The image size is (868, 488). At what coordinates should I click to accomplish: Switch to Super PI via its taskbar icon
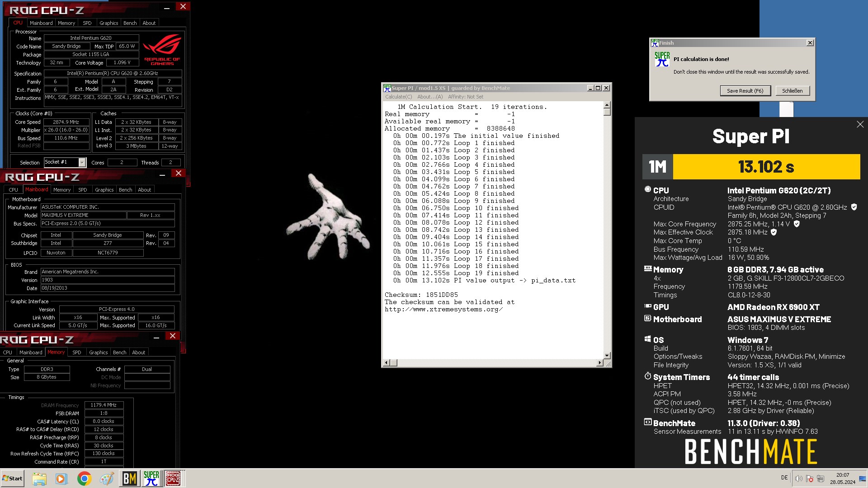[x=151, y=479]
